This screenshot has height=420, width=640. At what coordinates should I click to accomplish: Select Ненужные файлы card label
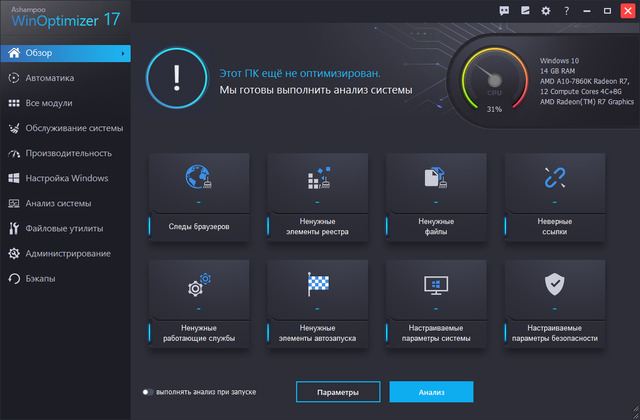(436, 227)
